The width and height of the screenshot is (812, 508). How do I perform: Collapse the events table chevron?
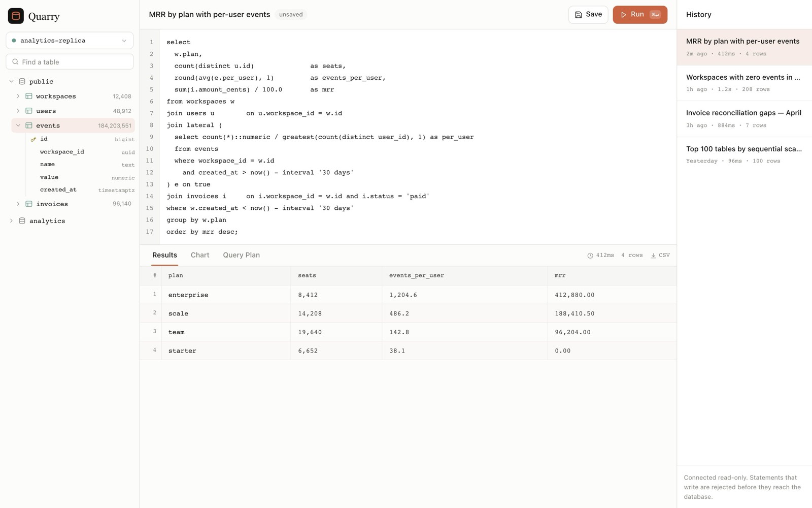coord(18,125)
